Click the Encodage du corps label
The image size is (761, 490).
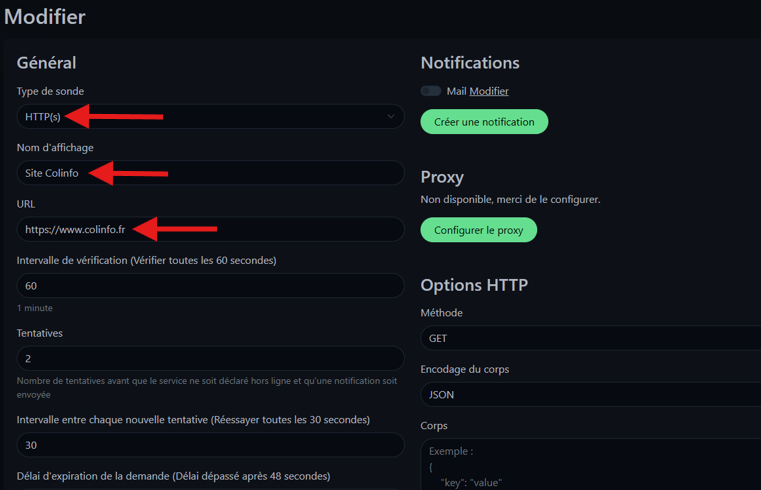click(465, 369)
